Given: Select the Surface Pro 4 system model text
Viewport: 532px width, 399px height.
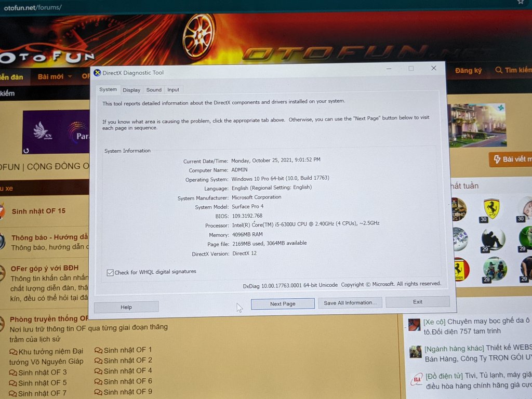Looking at the screenshot, I should point(248,206).
